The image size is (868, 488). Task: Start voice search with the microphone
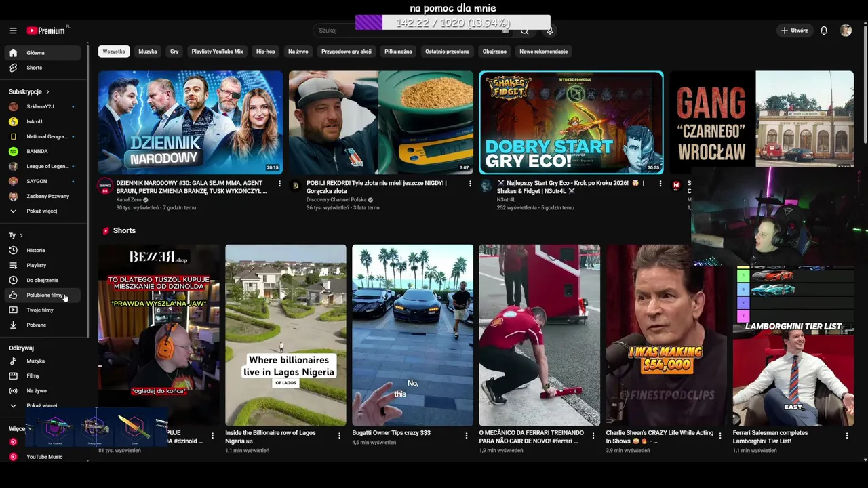point(550,30)
